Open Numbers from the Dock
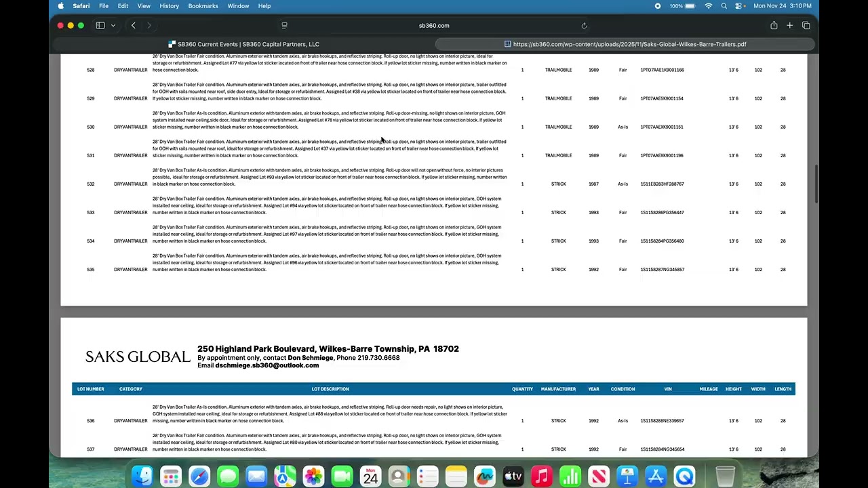Screen dimensions: 868x488 570,476
